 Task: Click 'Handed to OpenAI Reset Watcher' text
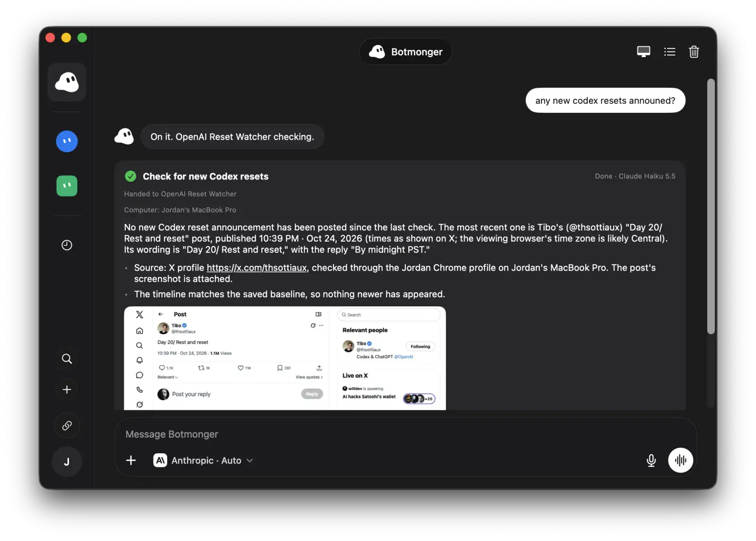[x=180, y=194]
